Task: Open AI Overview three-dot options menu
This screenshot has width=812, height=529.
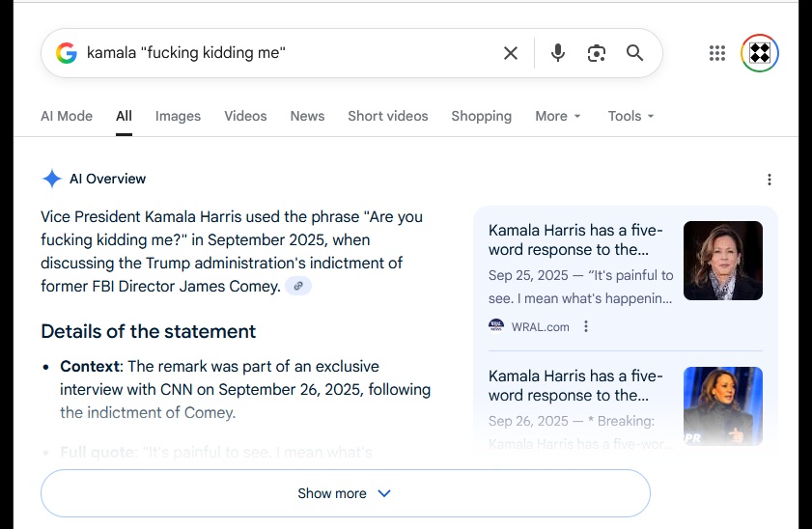Action: point(769,180)
